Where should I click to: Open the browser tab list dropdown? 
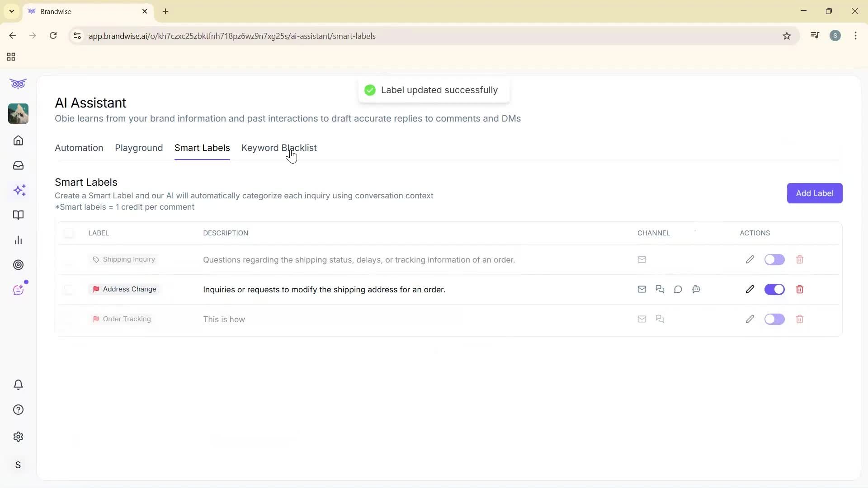point(11,11)
